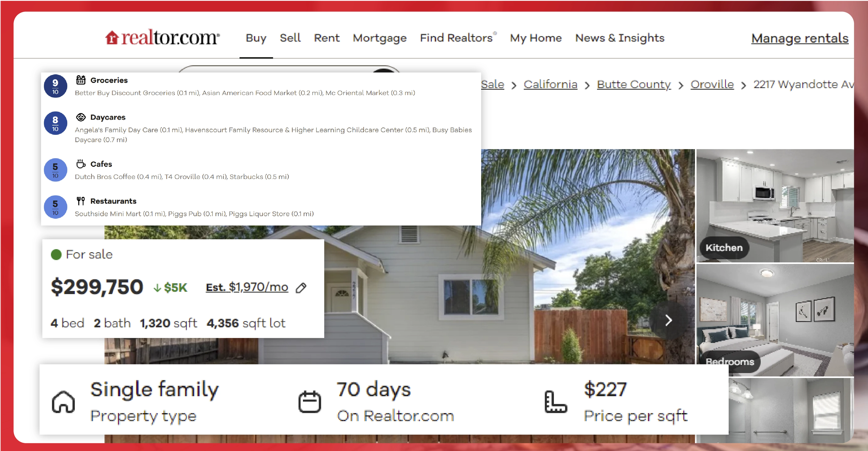Viewport: 868px width, 451px height.
Task: Open the Buy menu tab
Action: (256, 37)
